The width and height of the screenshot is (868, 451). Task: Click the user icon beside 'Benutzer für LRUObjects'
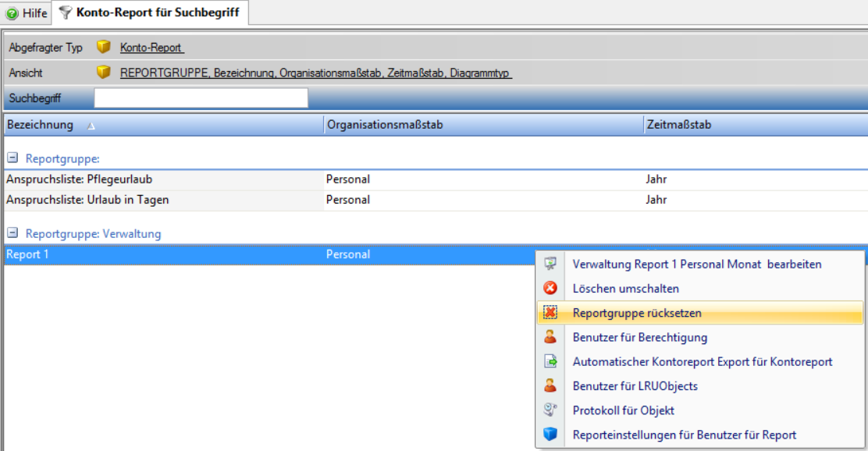point(550,385)
